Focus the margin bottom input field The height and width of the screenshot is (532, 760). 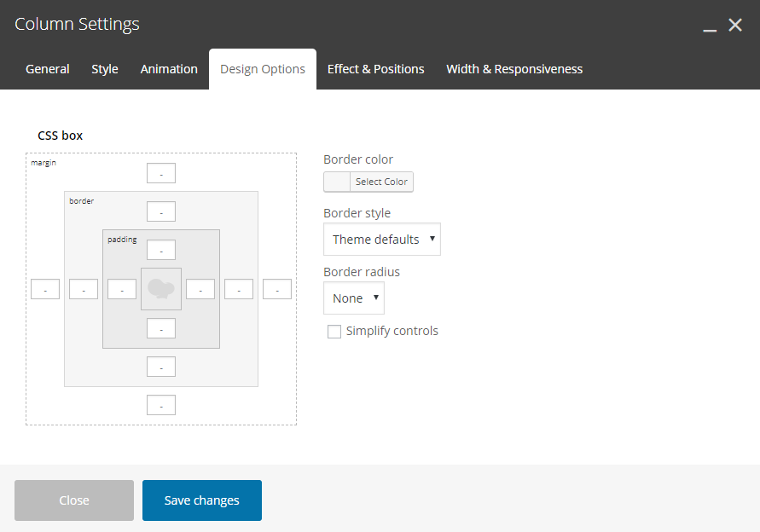click(x=161, y=405)
